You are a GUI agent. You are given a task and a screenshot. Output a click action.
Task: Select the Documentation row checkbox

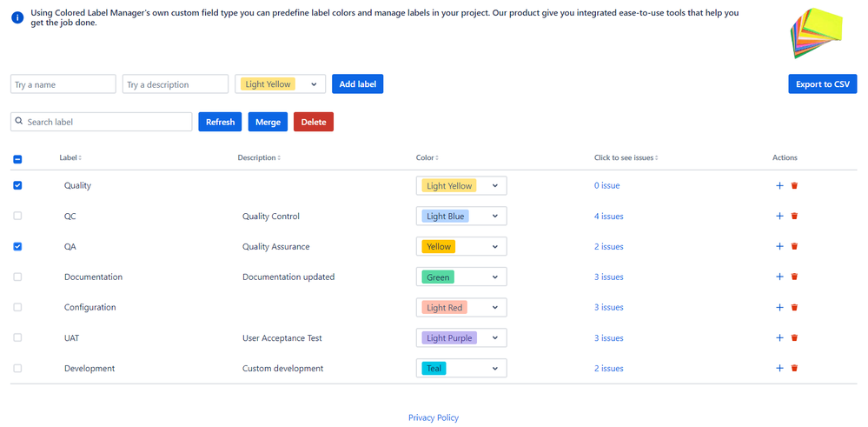click(x=17, y=277)
